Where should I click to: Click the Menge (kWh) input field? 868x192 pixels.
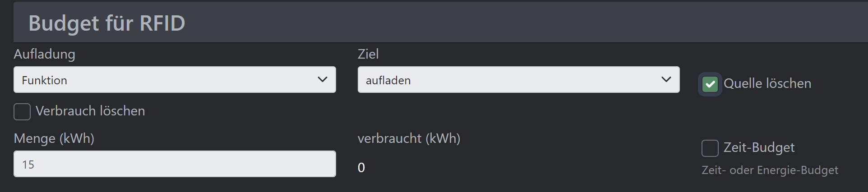pos(175,164)
